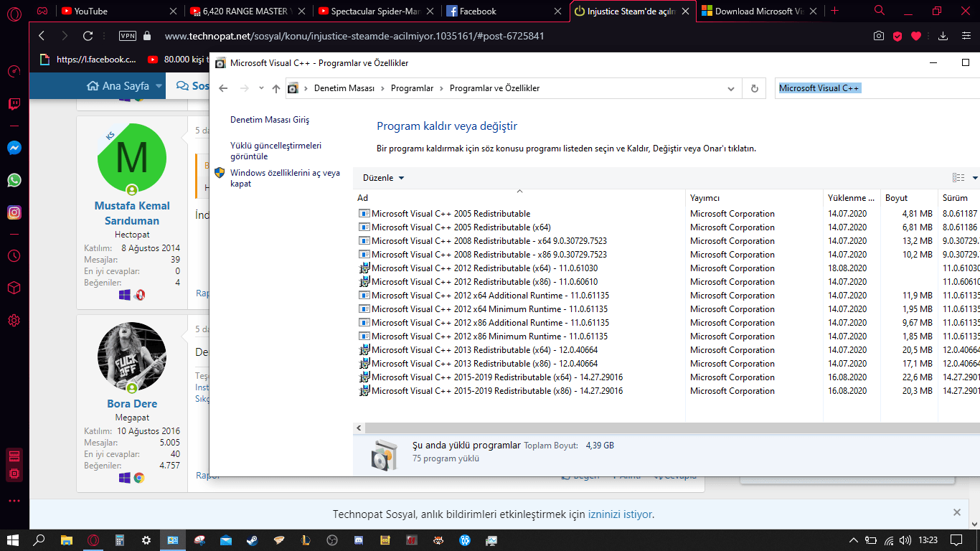The width and height of the screenshot is (980, 551).
Task: Click Mustafa Kemal's green M avatar
Action: (x=132, y=159)
